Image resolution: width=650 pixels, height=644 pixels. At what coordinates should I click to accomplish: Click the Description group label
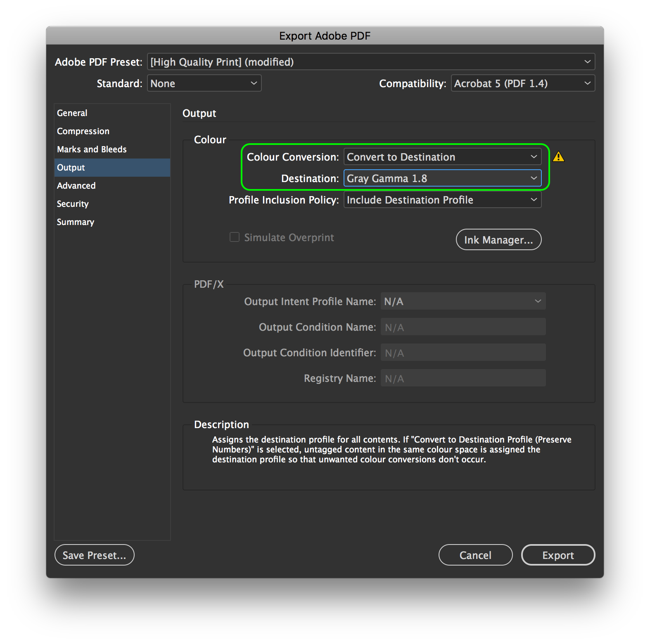pos(221,425)
